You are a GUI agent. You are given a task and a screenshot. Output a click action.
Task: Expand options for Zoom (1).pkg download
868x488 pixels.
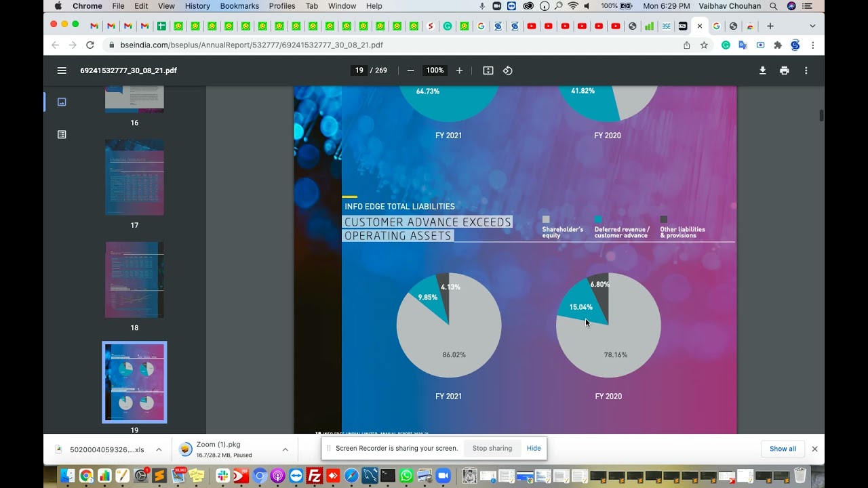pyautogui.click(x=285, y=449)
